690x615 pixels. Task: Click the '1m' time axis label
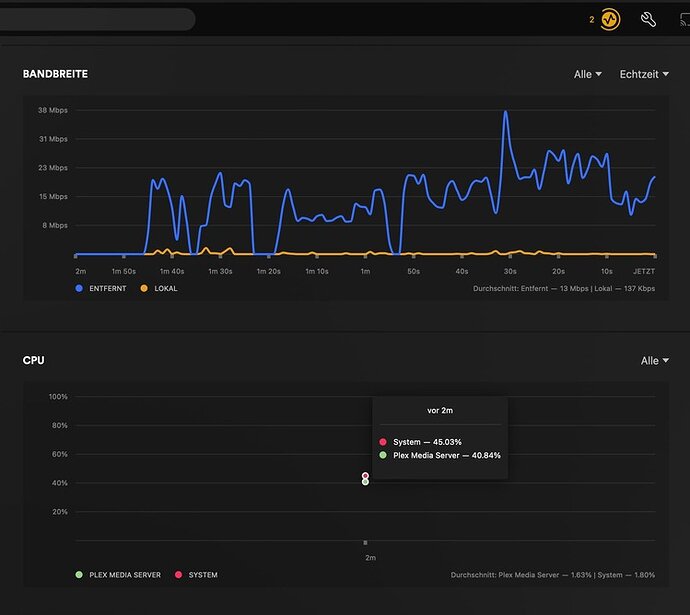click(x=365, y=271)
